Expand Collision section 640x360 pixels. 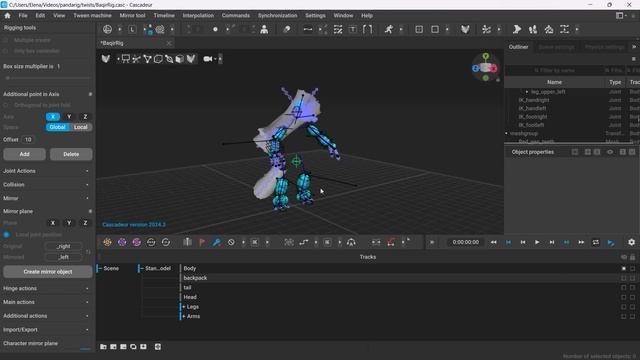[x=46, y=185]
